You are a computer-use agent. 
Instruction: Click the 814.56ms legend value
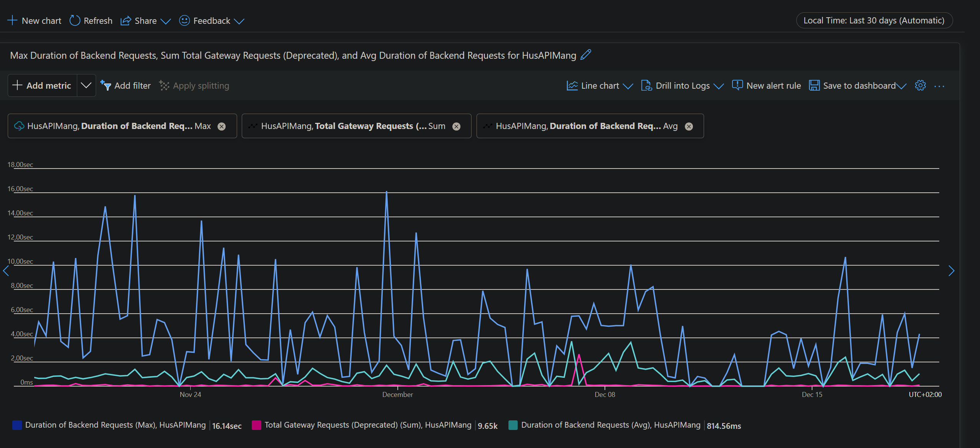724,426
